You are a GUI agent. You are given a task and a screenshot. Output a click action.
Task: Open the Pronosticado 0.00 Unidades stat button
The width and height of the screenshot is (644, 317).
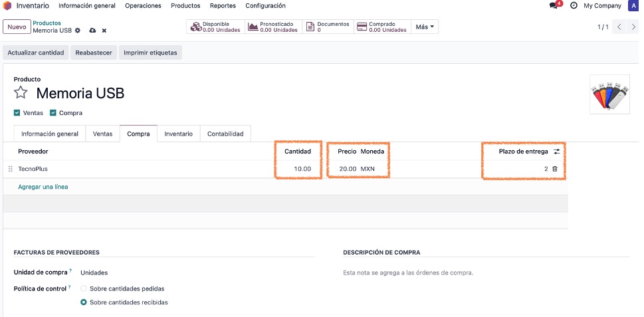[274, 27]
